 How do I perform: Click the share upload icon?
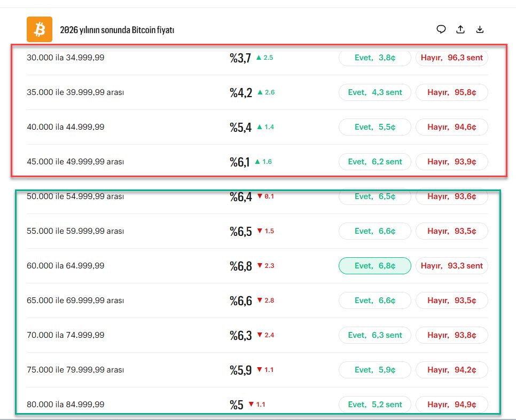(x=460, y=30)
